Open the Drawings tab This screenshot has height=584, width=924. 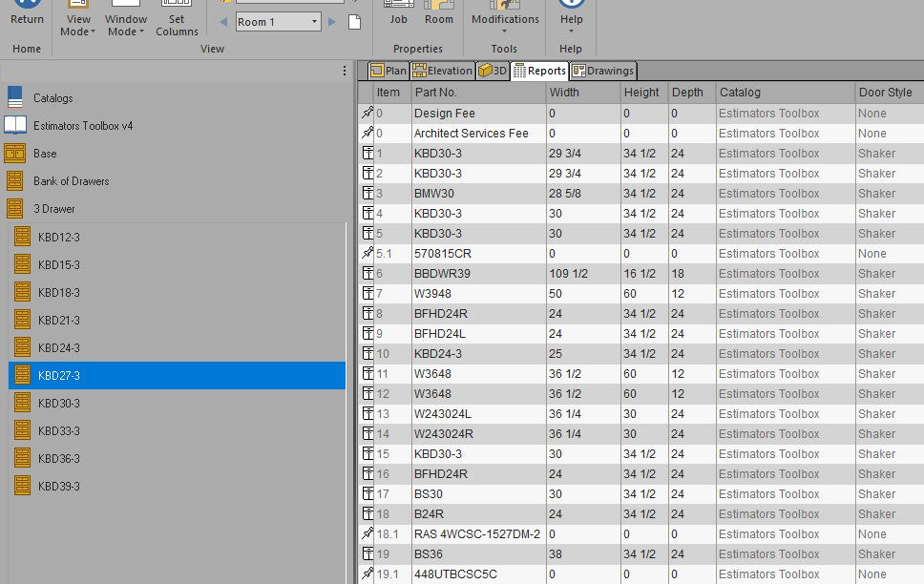point(602,70)
